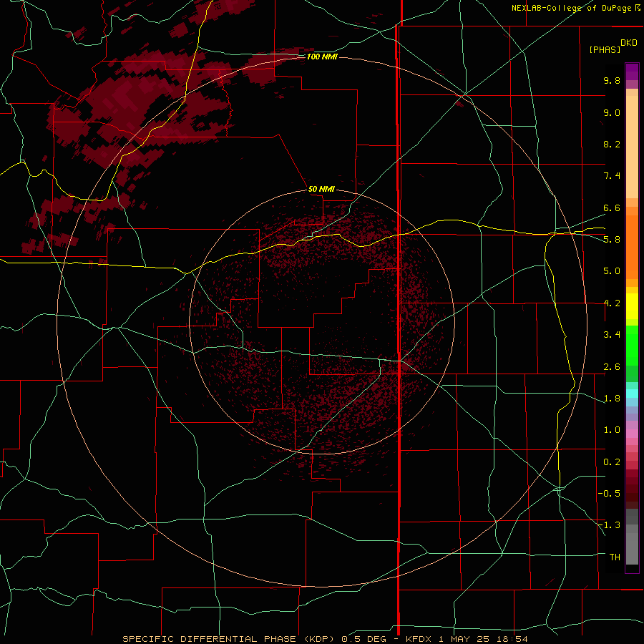Viewport: 644px width, 644px height.
Task: Click the 100 NMI range ring label
Action: 322,57
